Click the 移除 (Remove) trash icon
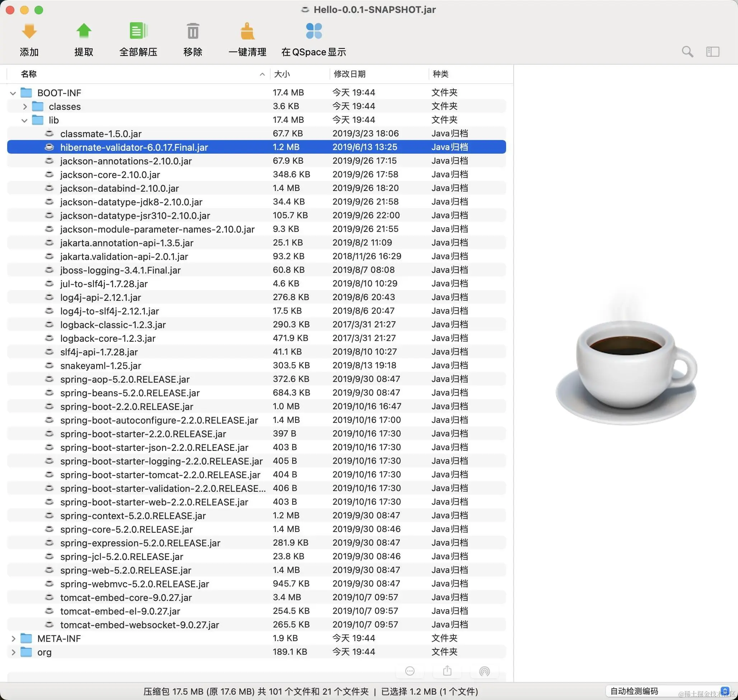The height and width of the screenshot is (700, 738). click(193, 31)
